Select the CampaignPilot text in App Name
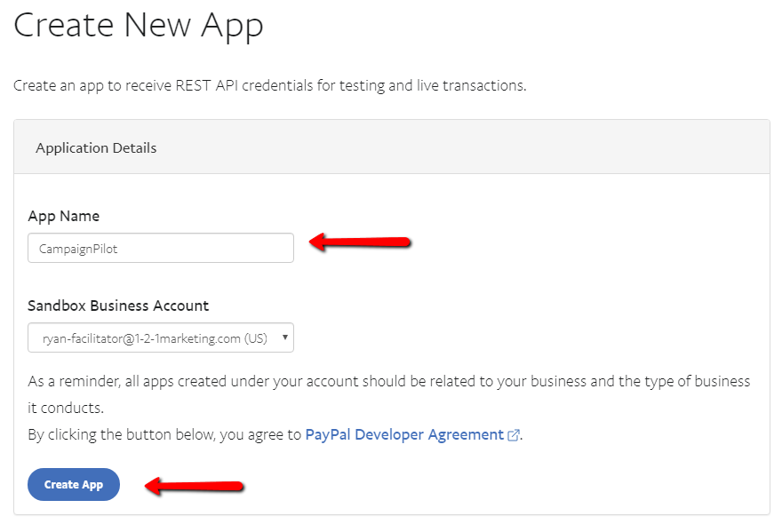The width and height of the screenshot is (782, 532). pyautogui.click(x=78, y=249)
